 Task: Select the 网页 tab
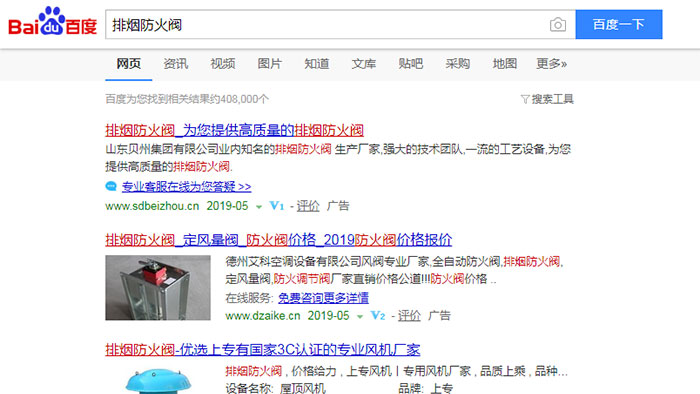pos(129,64)
